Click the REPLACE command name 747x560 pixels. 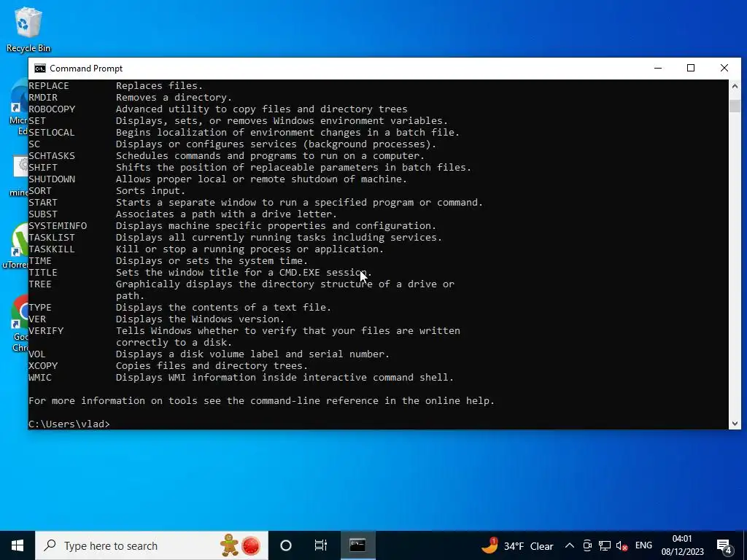(x=49, y=86)
